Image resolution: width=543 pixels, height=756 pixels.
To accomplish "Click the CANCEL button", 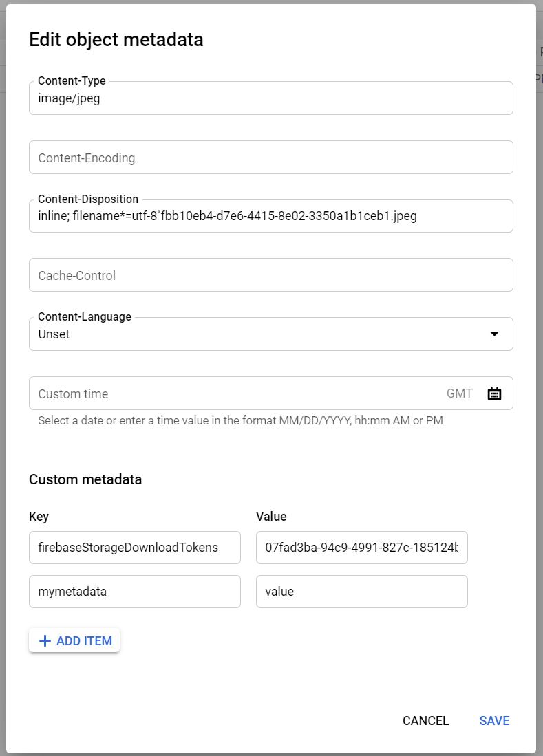I will click(x=425, y=721).
